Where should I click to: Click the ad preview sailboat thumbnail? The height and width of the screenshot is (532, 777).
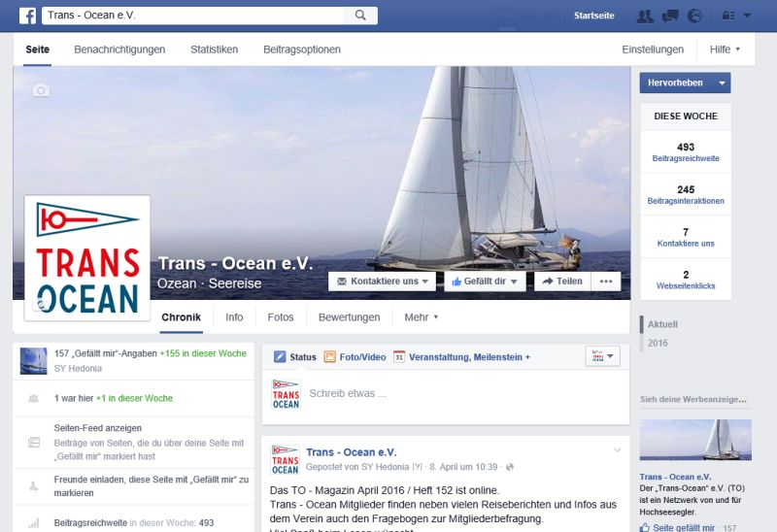[695, 440]
